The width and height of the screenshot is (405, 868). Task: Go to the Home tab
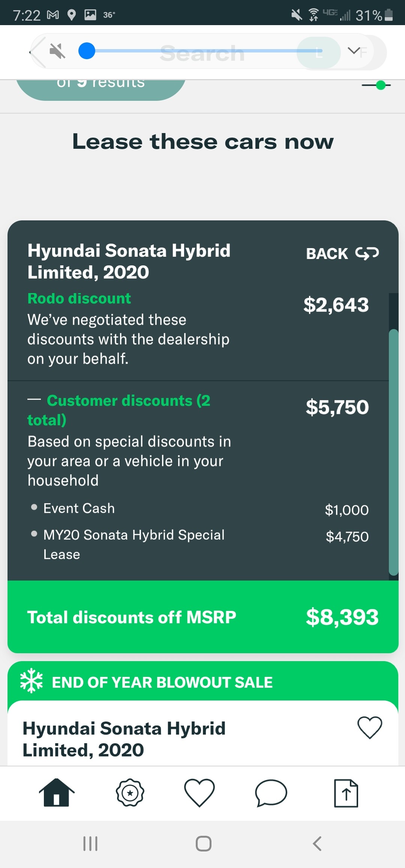pos(57,792)
